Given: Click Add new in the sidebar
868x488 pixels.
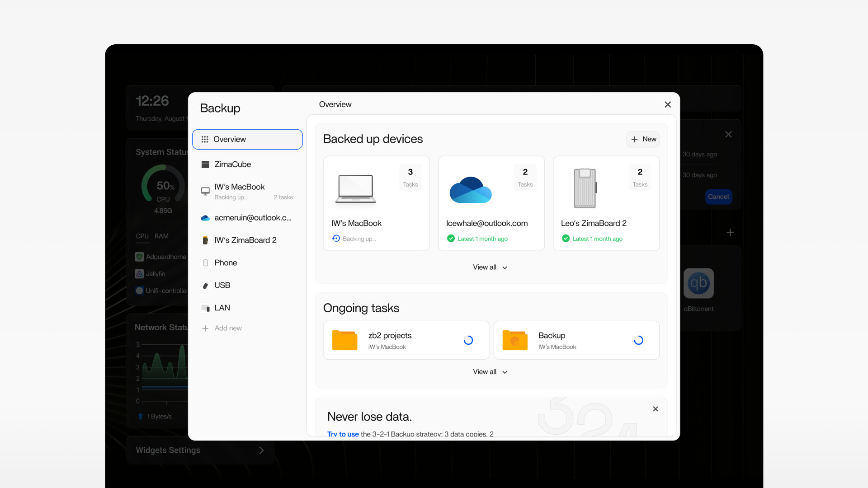Looking at the screenshot, I should [227, 328].
